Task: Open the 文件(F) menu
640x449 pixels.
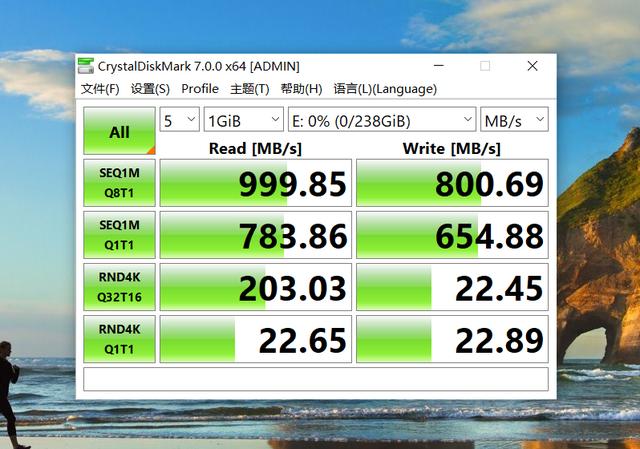Action: (100, 89)
